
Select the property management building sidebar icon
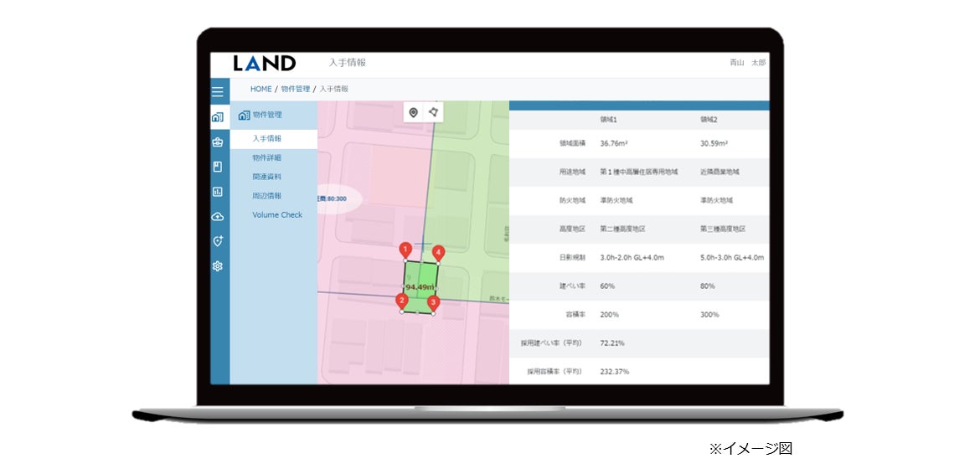point(217,116)
